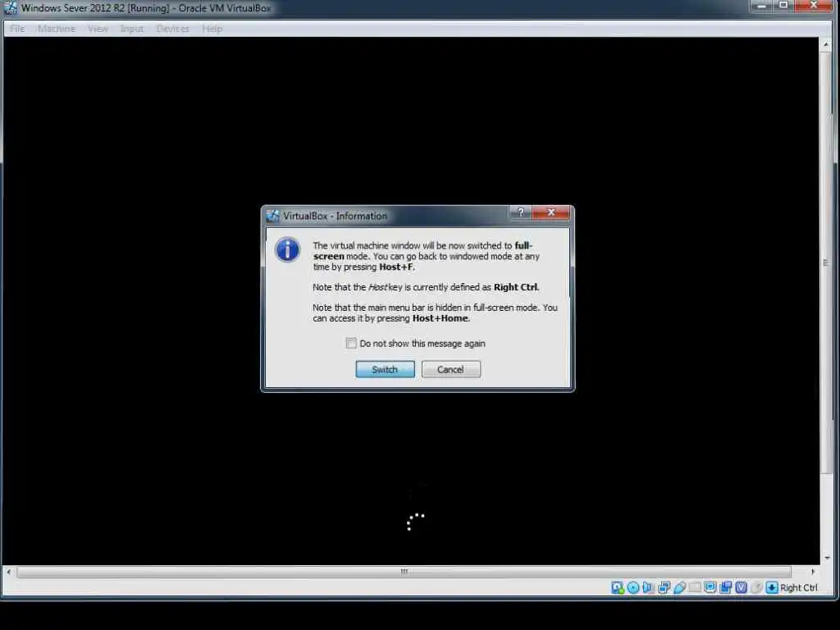Click the keyboard capture arrow icon

tap(771, 587)
